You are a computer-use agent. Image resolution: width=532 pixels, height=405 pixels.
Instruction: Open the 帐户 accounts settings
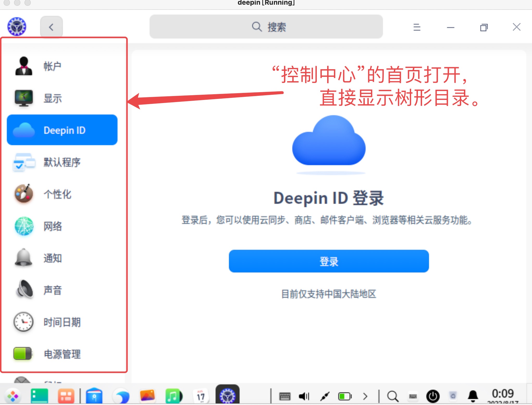click(x=52, y=66)
